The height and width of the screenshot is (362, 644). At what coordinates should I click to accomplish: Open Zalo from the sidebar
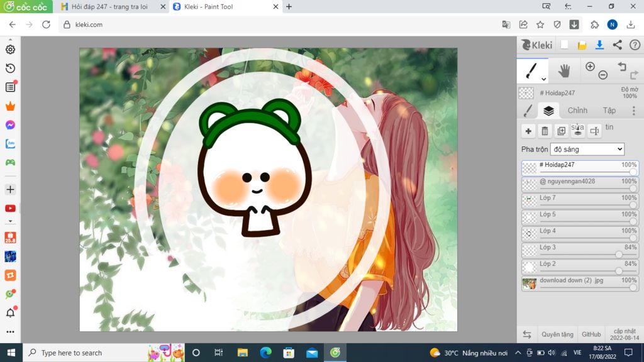(x=10, y=144)
